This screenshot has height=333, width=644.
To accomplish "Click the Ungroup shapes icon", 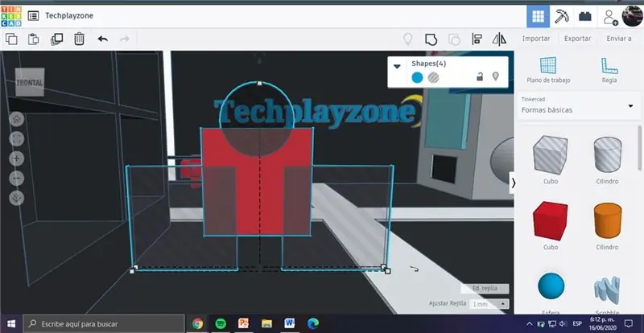I will pos(454,39).
